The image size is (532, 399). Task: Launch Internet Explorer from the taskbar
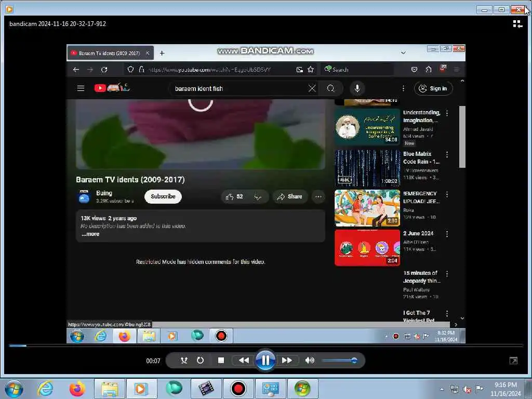45,389
